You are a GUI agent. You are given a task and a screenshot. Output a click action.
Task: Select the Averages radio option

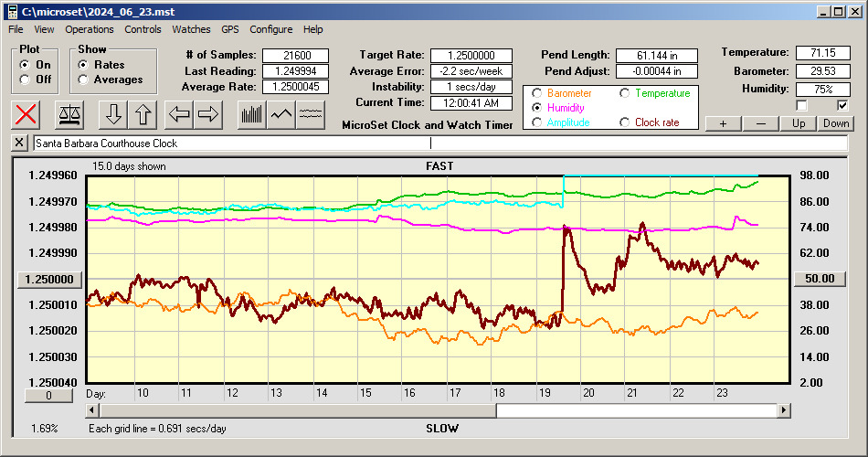point(83,80)
